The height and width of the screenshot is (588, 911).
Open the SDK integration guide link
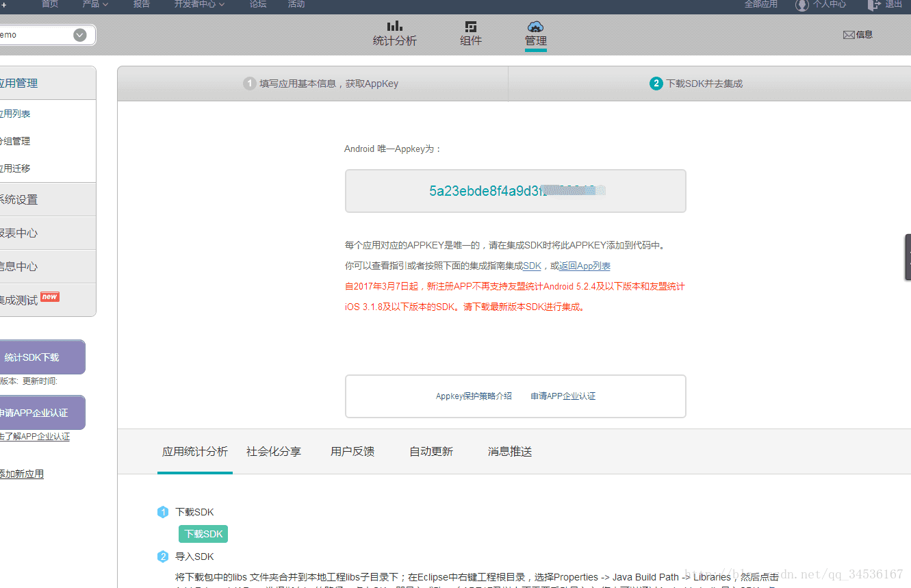click(532, 266)
